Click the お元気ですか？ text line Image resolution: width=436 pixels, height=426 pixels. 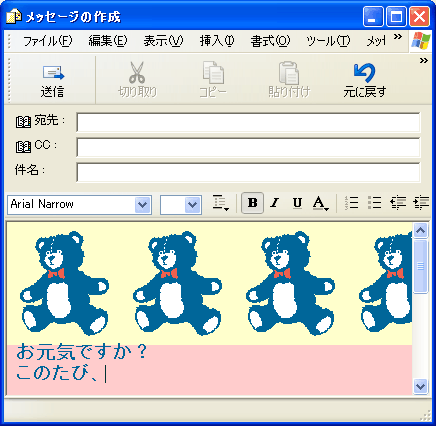tap(82, 352)
